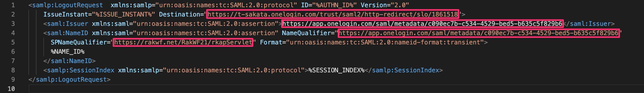Click xmlns:saml attribute on the Issuer line
Viewport: 644px width, 93px height.
(110, 24)
